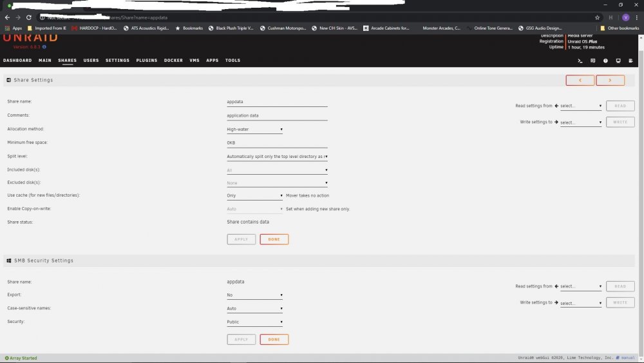Open the Users tab
Screen dimensions: 644x363
coord(91,61)
